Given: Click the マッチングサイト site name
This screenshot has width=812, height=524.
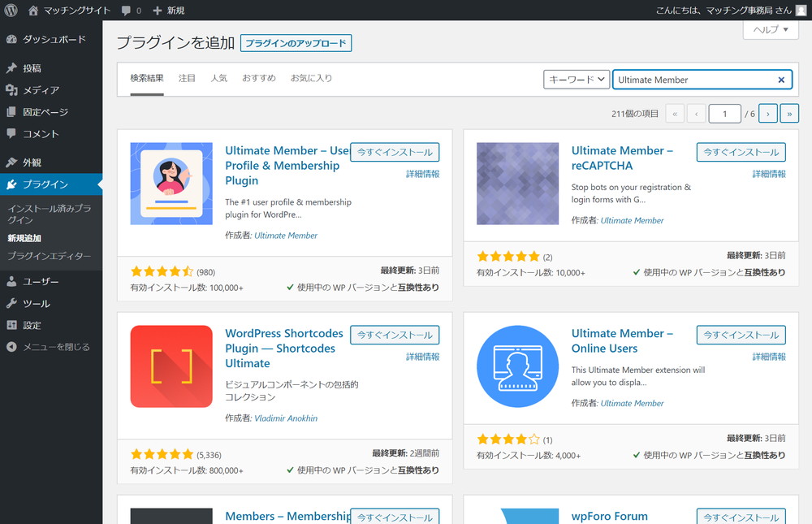Looking at the screenshot, I should tap(77, 11).
